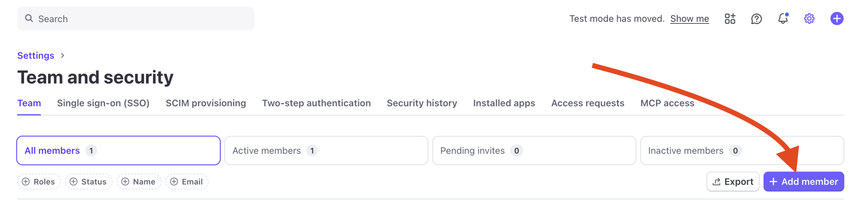This screenshot has height=200, width=868.
Task: Click the search magnifier icon
Action: click(x=29, y=18)
